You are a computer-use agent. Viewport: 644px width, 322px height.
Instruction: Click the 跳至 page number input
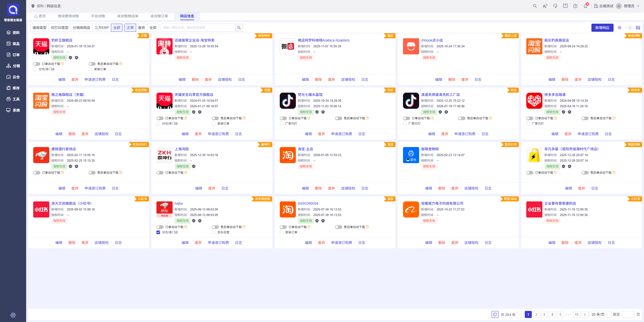coord(628,314)
